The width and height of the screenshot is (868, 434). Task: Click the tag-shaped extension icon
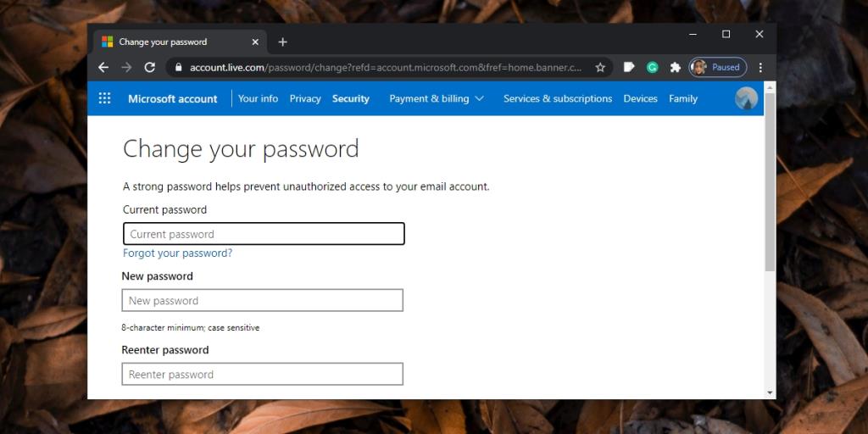(x=629, y=67)
